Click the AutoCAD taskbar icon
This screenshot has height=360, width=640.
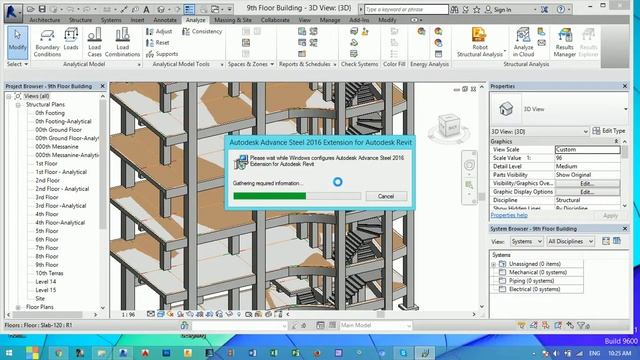(144, 353)
